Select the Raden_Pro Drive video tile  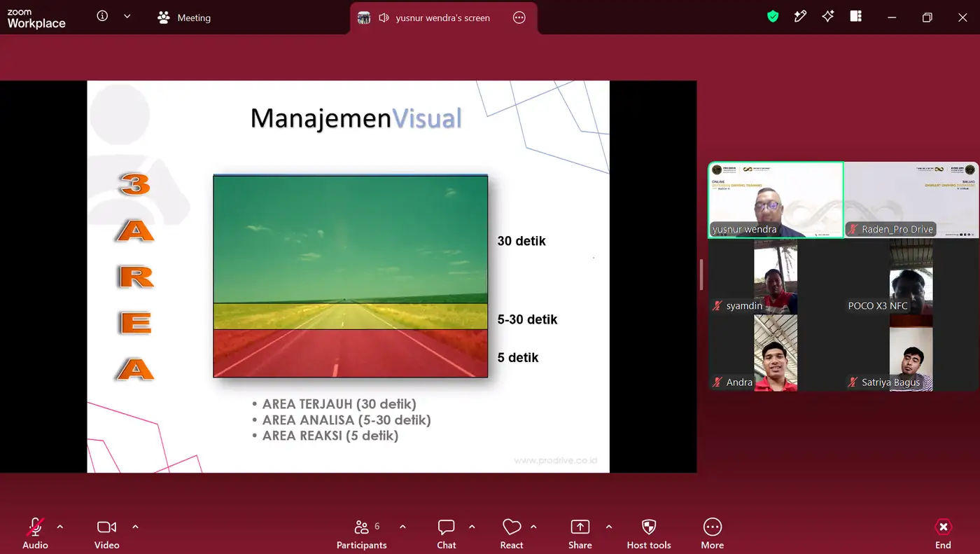coord(911,200)
